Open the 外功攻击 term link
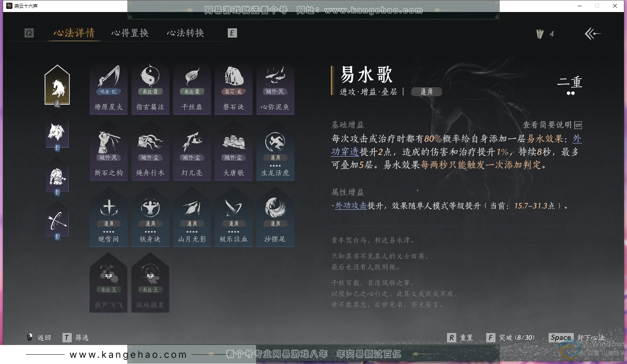 [351, 206]
